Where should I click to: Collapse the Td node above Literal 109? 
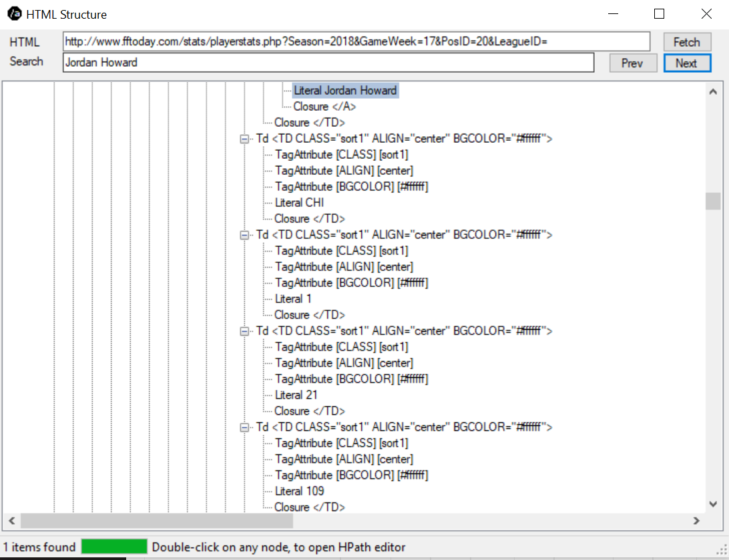(244, 428)
